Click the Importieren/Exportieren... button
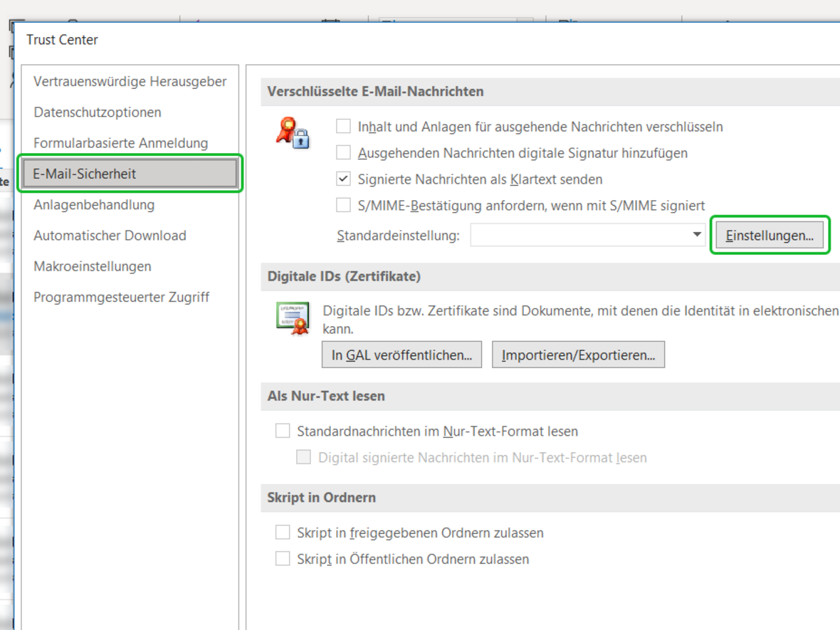 578,355
